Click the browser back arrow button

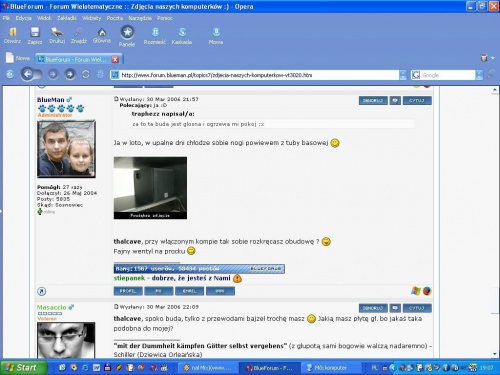point(28,74)
